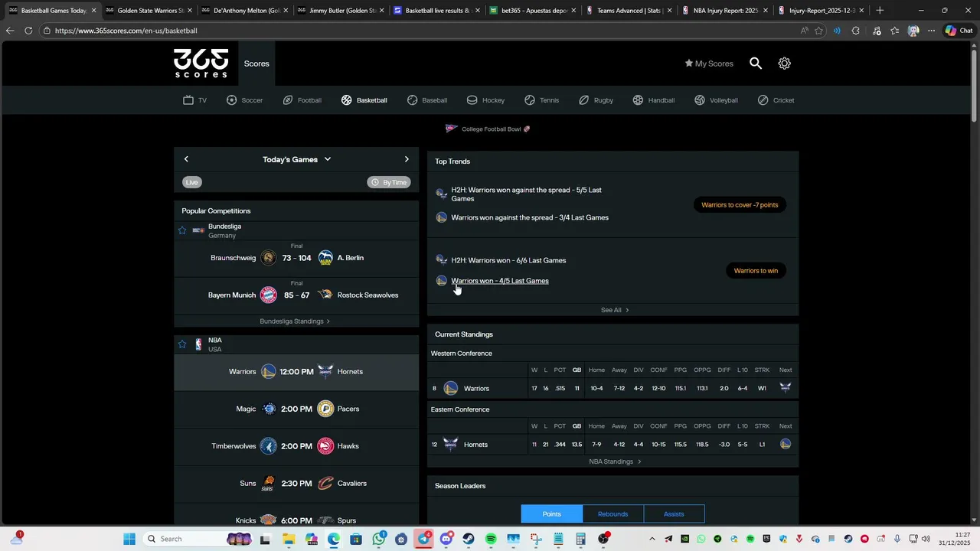Select the Points tab in Season Leaders

pos(552,514)
